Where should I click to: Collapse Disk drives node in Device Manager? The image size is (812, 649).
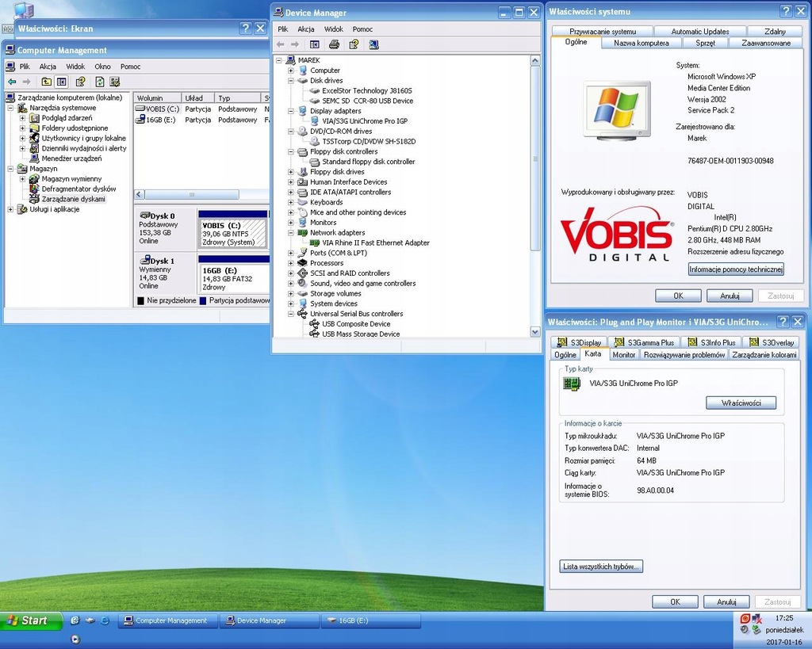point(290,81)
